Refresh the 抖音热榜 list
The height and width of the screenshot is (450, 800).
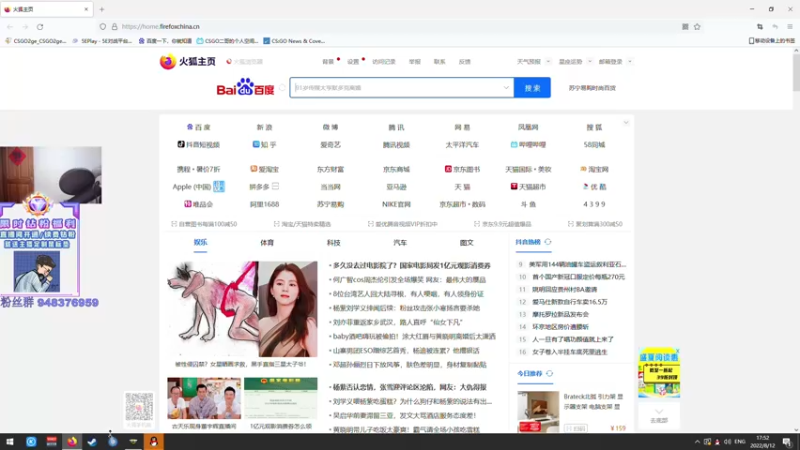pyautogui.click(x=548, y=242)
